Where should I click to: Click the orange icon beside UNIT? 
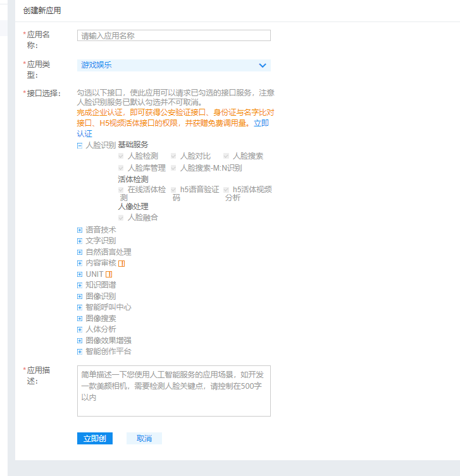tap(109, 274)
